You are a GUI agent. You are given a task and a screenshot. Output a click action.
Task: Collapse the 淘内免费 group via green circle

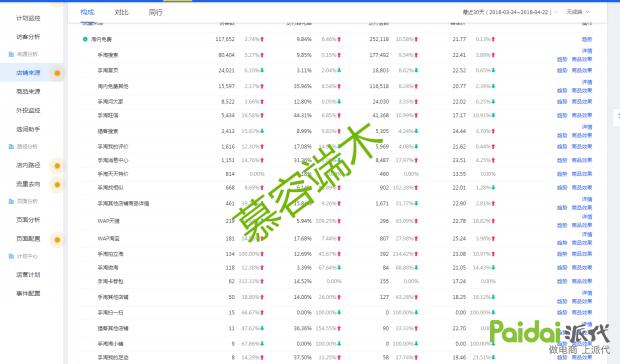click(x=85, y=39)
